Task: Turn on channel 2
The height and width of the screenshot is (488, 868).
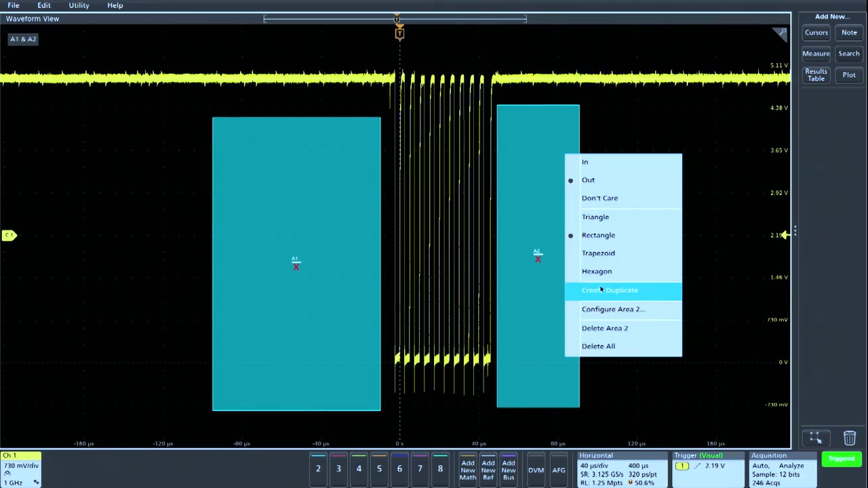Action: [x=318, y=468]
